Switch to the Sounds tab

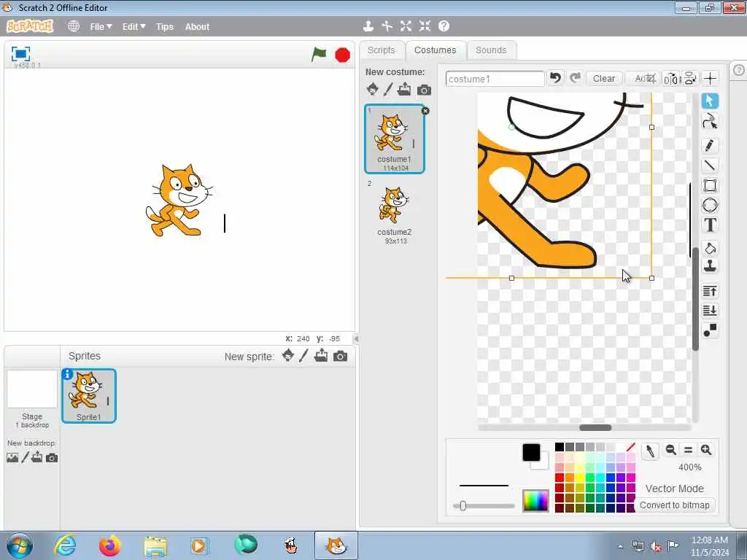(x=491, y=50)
